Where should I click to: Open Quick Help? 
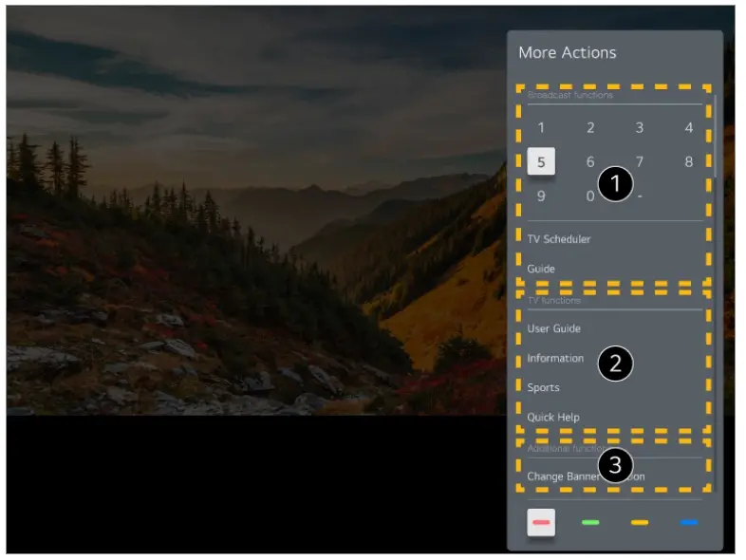(x=553, y=417)
